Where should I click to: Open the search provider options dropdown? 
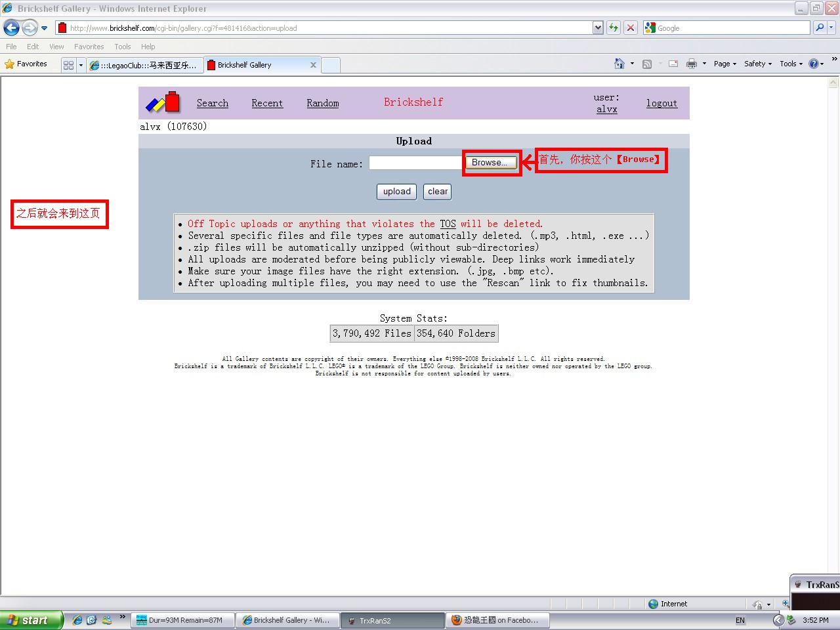click(x=831, y=28)
